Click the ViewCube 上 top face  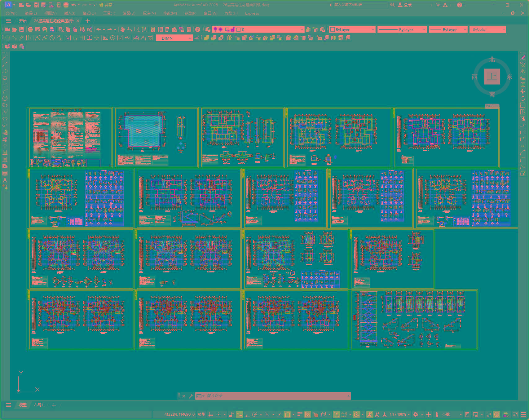click(x=492, y=76)
